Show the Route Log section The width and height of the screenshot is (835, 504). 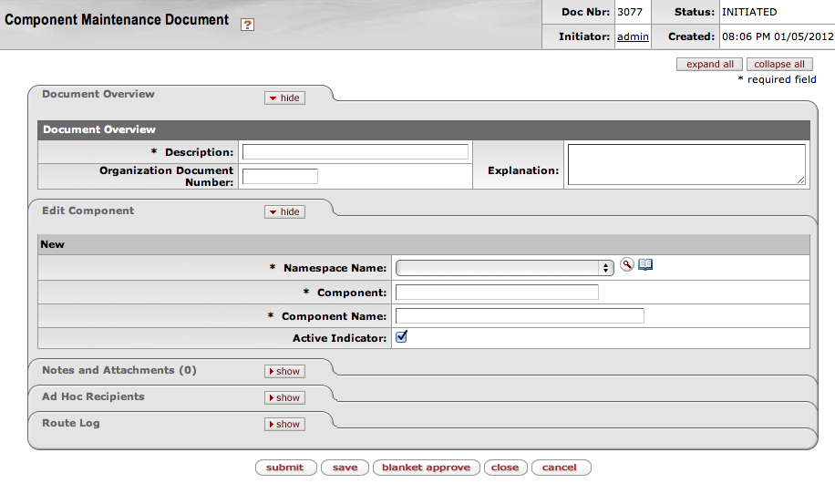coord(285,424)
